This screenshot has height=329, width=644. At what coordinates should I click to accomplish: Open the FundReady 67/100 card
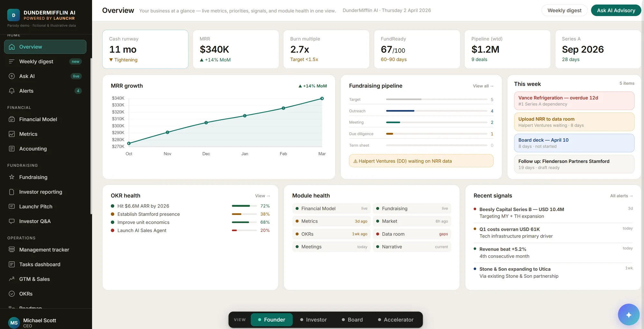tap(417, 49)
